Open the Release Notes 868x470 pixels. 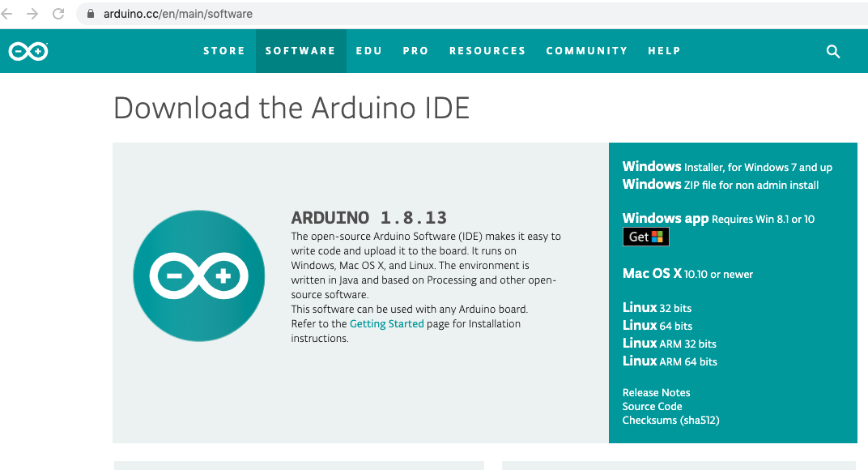[x=656, y=392]
